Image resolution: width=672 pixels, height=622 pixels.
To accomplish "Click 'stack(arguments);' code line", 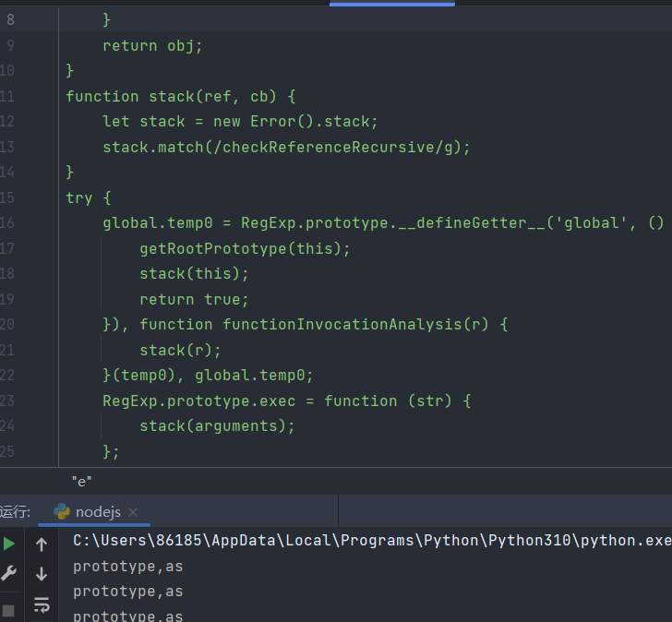I will coord(217,425).
